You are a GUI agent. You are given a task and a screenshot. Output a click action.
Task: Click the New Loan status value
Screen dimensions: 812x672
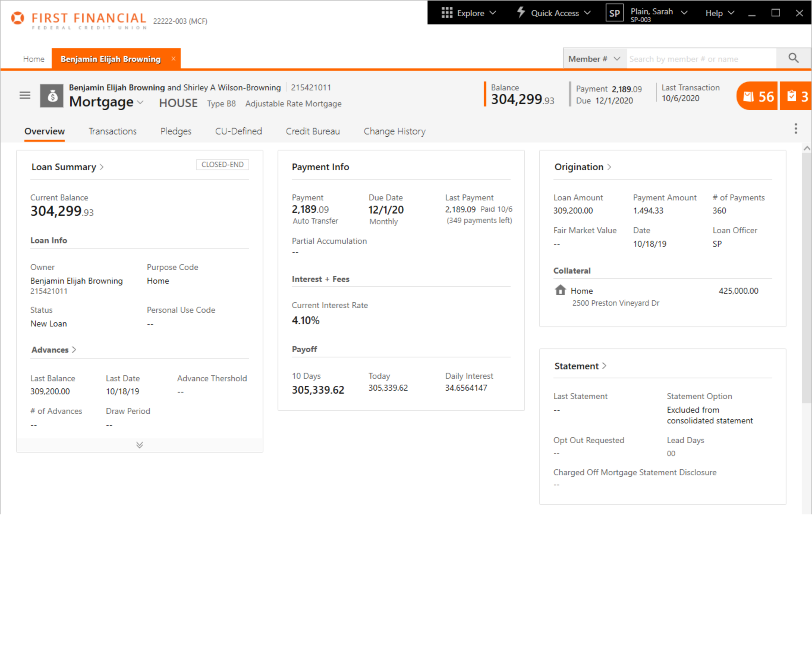click(x=48, y=324)
